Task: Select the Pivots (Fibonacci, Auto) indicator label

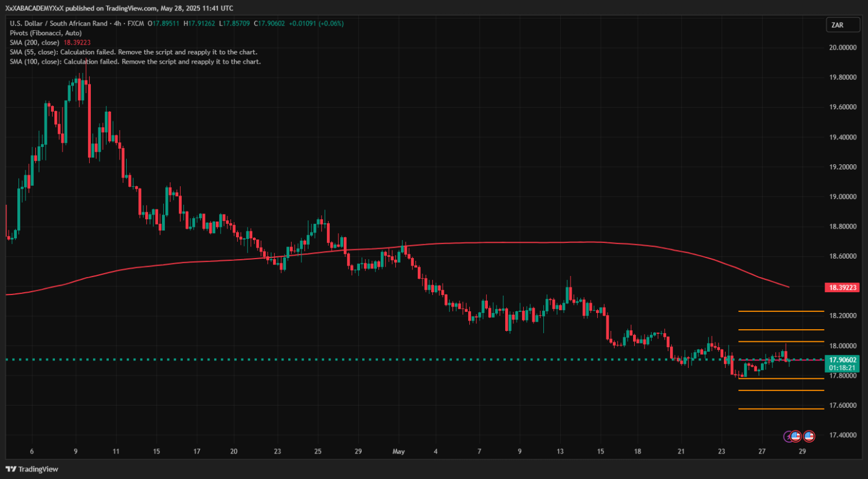Action: (x=46, y=33)
